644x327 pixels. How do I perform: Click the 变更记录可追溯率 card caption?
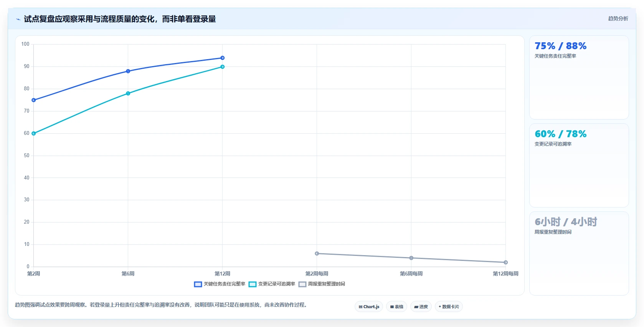(x=553, y=144)
